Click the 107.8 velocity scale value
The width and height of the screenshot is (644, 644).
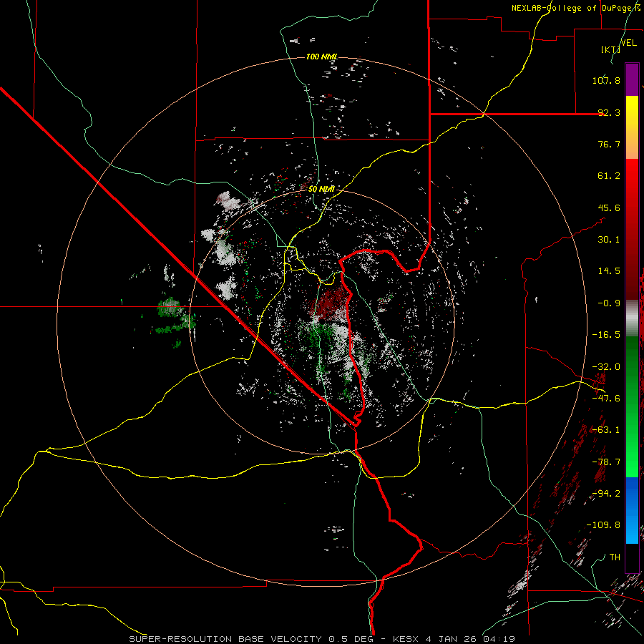click(606, 80)
